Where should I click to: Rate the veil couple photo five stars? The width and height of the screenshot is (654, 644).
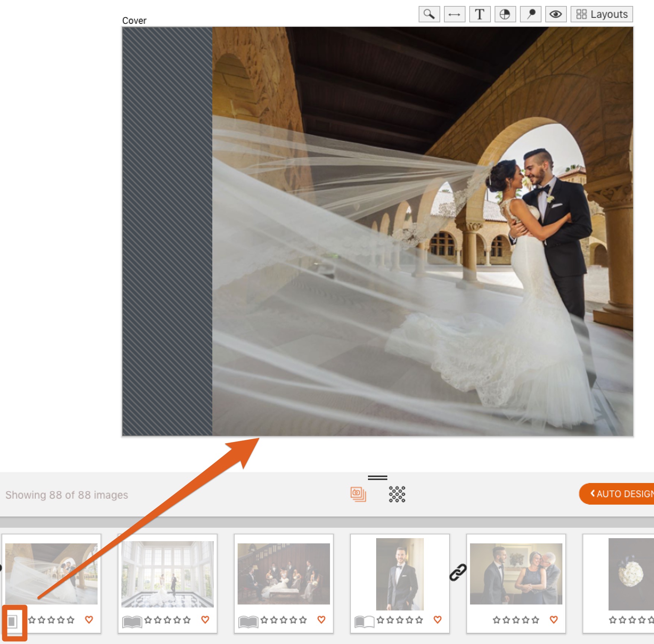point(71,620)
